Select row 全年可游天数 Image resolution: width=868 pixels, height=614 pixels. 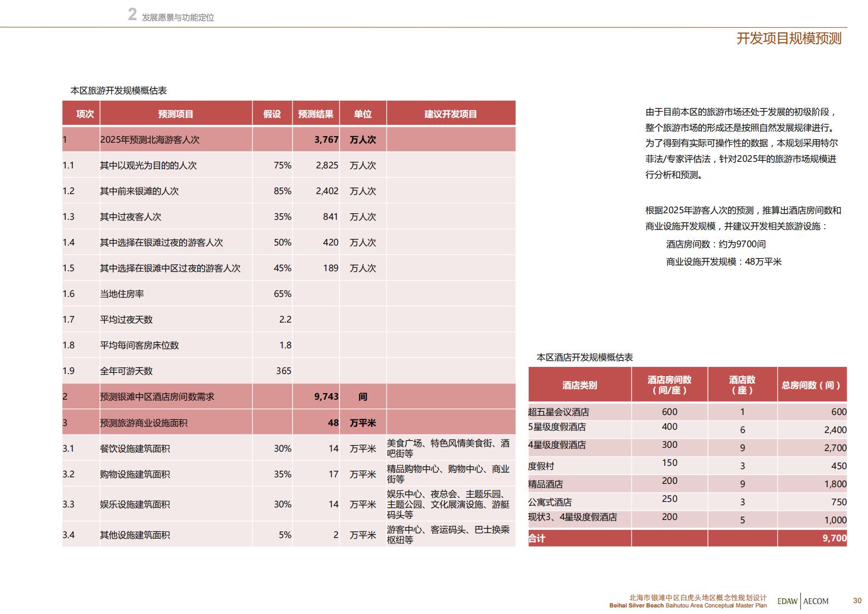[x=289, y=371]
